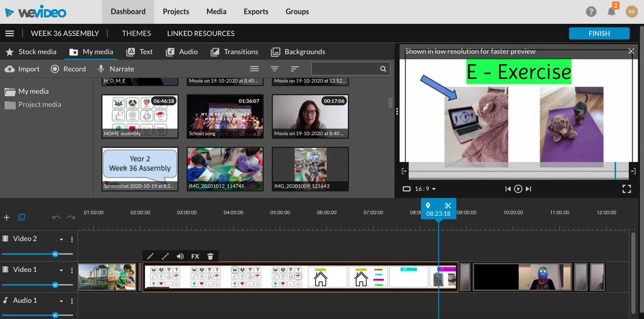Undo the last edit
The height and width of the screenshot is (319, 644).
[x=56, y=217]
